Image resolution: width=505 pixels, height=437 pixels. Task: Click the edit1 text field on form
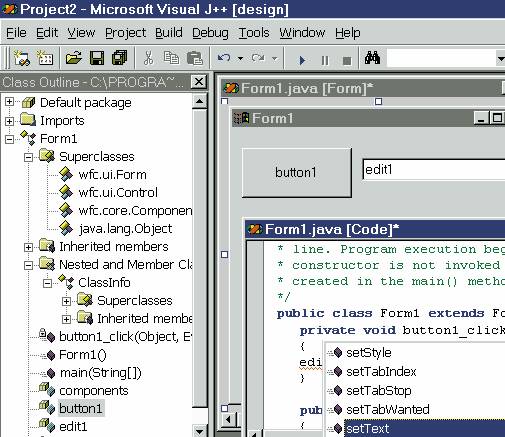[434, 170]
